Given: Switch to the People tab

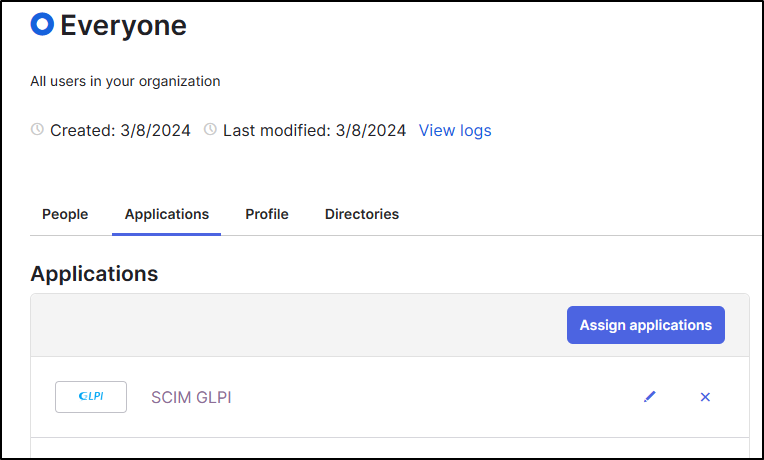Looking at the screenshot, I should (65, 214).
